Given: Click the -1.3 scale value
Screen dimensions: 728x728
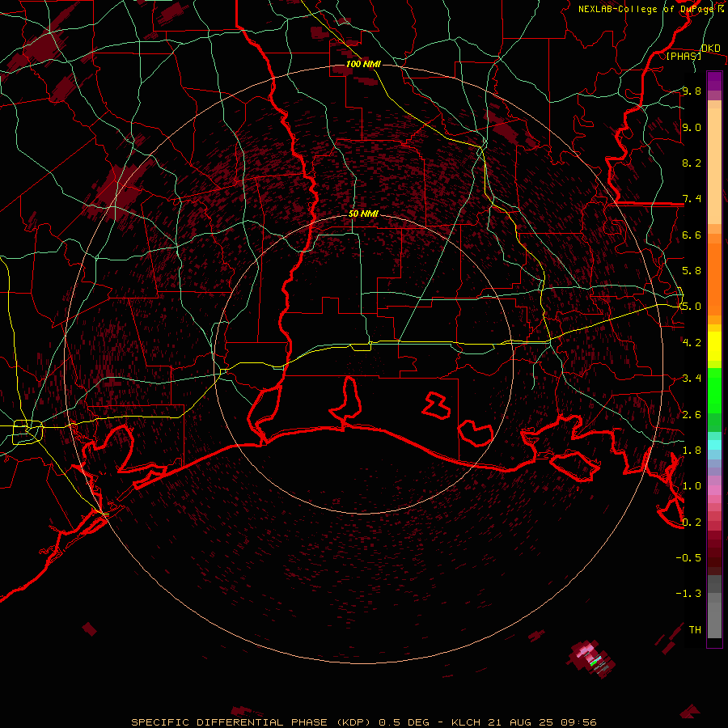Looking at the screenshot, I should [x=688, y=594].
